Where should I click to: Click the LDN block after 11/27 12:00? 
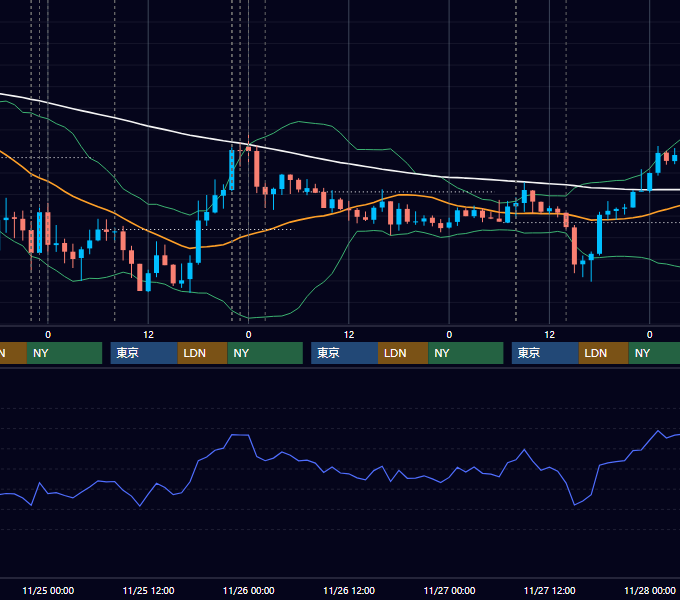[x=604, y=353]
